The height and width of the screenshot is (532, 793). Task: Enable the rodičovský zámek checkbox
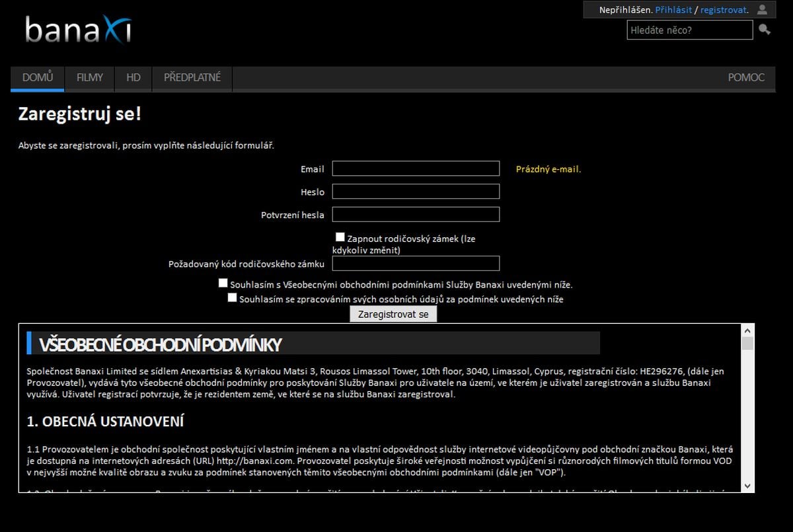coord(340,237)
